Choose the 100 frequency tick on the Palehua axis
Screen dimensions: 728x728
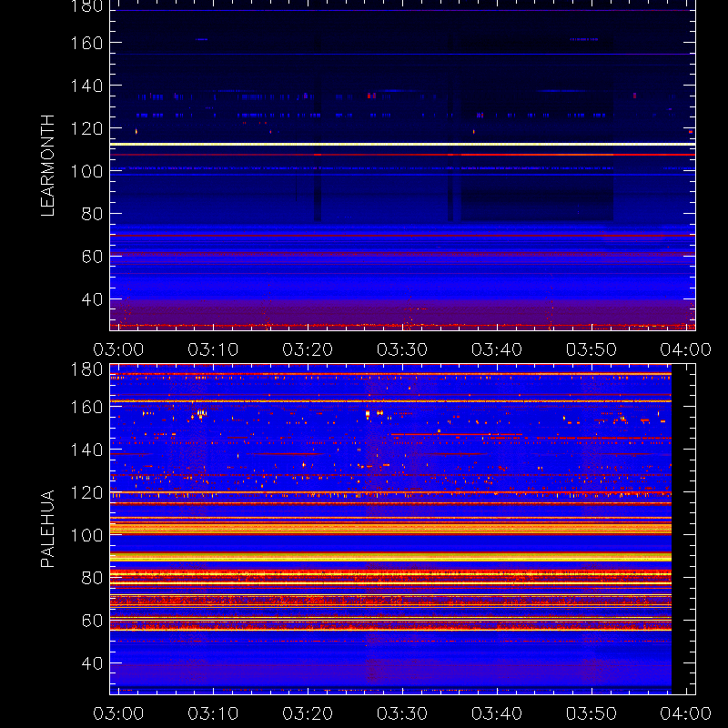click(86, 535)
